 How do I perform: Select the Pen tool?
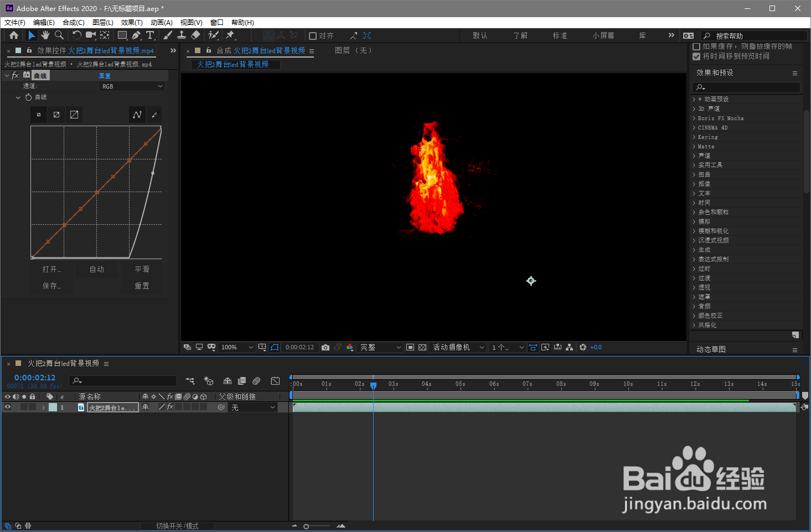click(136, 35)
